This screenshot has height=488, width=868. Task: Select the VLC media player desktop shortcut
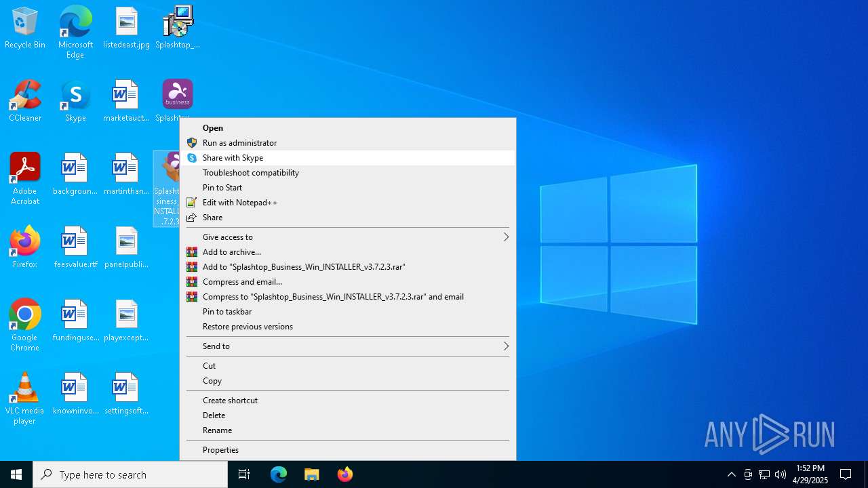(25, 399)
